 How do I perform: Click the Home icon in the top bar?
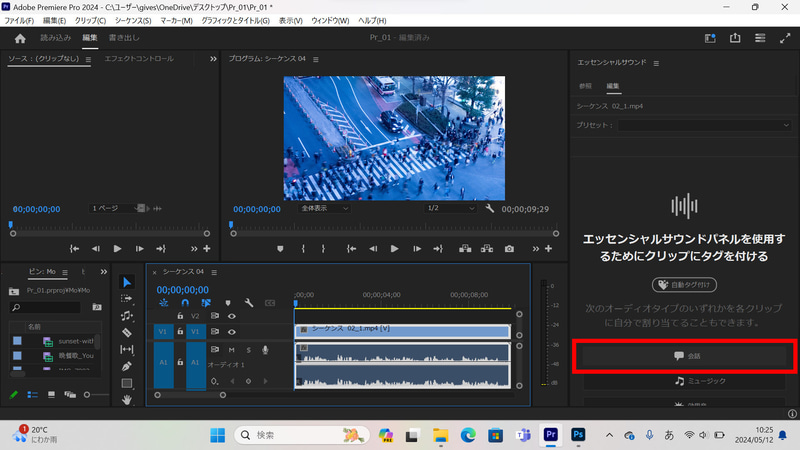(20, 38)
